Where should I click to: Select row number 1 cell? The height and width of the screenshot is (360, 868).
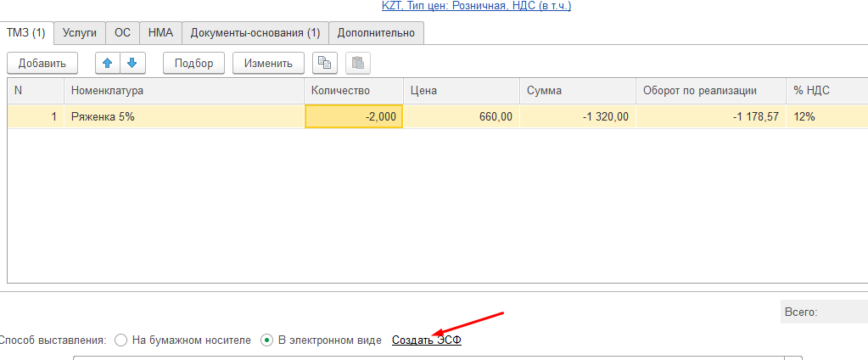pyautogui.click(x=36, y=117)
